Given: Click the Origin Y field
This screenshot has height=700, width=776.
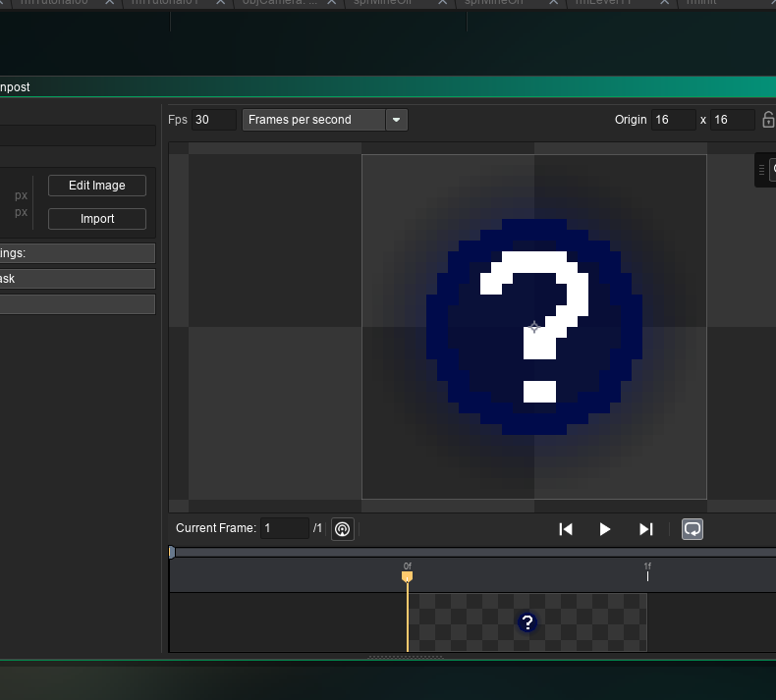Looking at the screenshot, I should pos(733,120).
